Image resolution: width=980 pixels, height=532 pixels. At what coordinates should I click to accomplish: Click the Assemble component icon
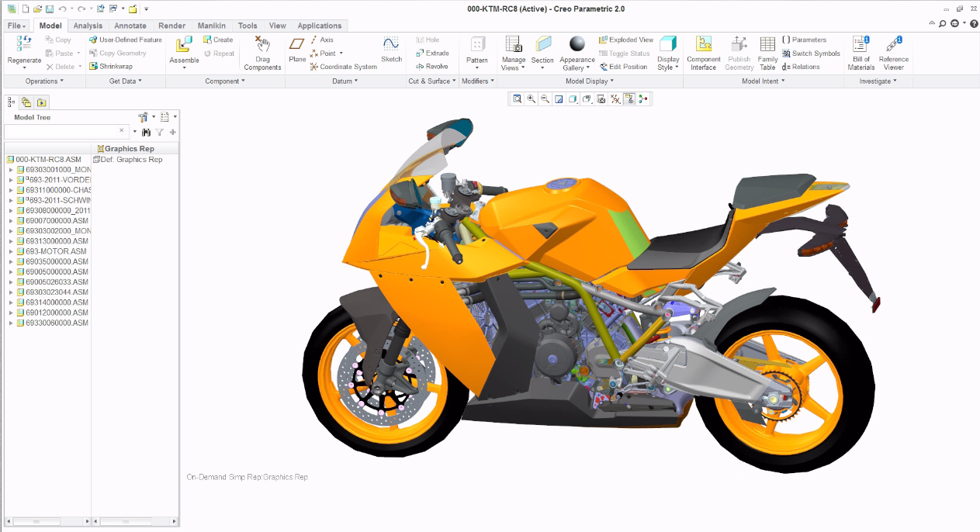(184, 45)
